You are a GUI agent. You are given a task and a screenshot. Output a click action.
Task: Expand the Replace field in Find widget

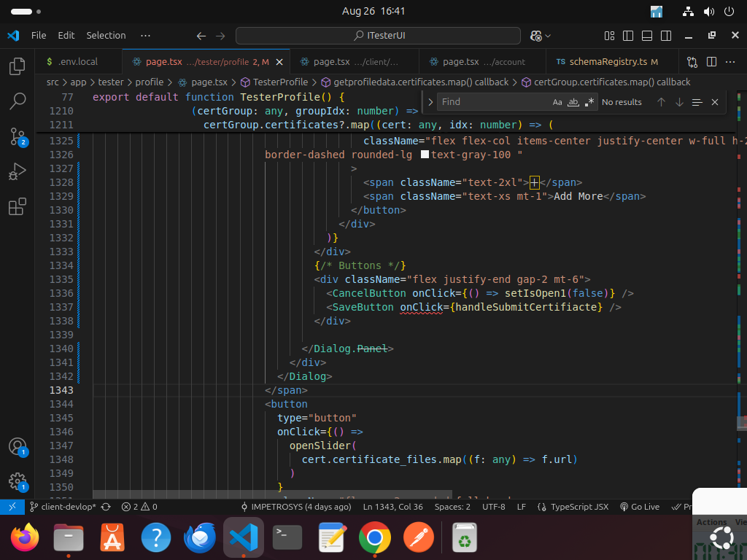tap(430, 102)
